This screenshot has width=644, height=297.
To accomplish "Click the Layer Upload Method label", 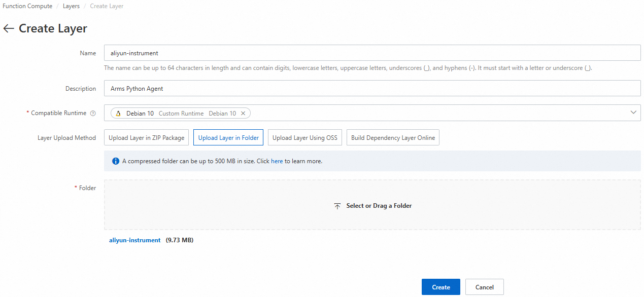I will [66, 138].
